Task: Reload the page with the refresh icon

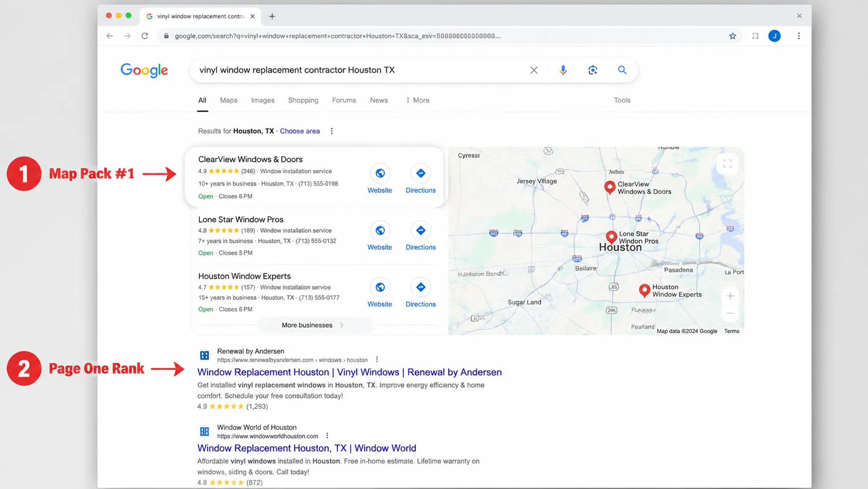Action: coord(145,36)
